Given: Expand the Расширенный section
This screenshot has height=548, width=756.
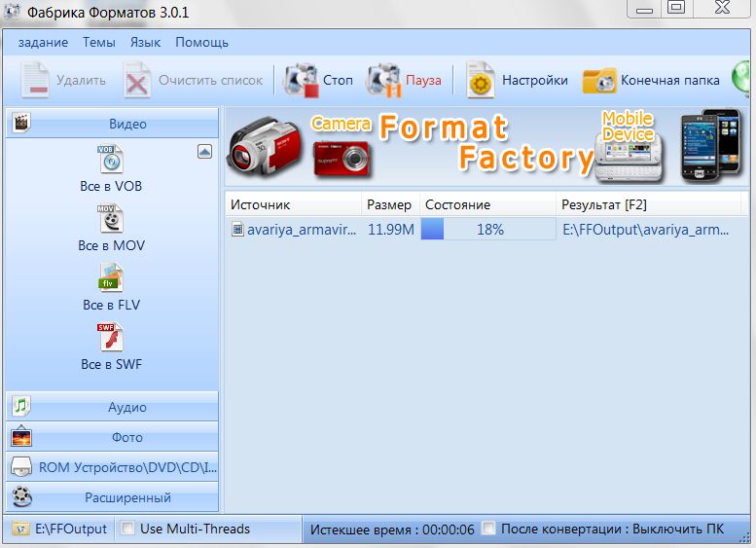Looking at the screenshot, I should [112, 496].
